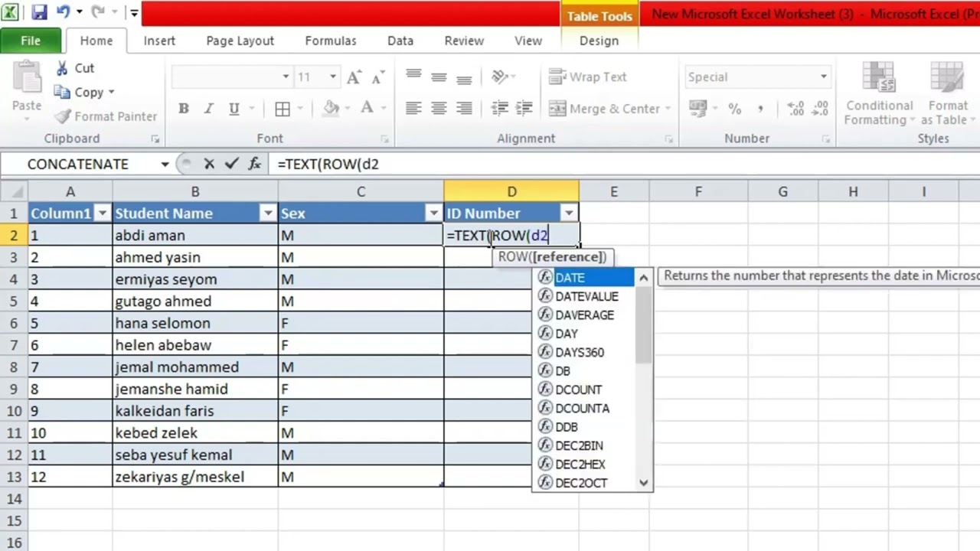Viewport: 980px width, 551px height.
Task: Click the Merge & Center icon
Action: (x=557, y=109)
